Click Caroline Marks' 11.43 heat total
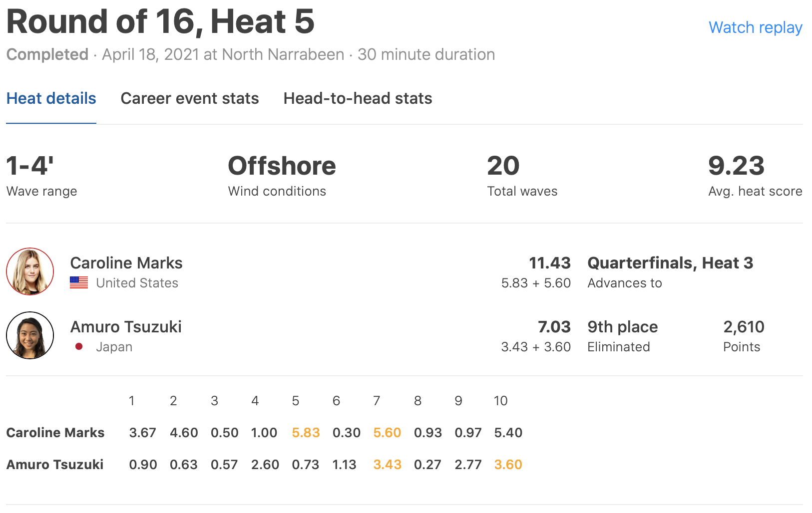812x513 pixels. pyautogui.click(x=549, y=263)
